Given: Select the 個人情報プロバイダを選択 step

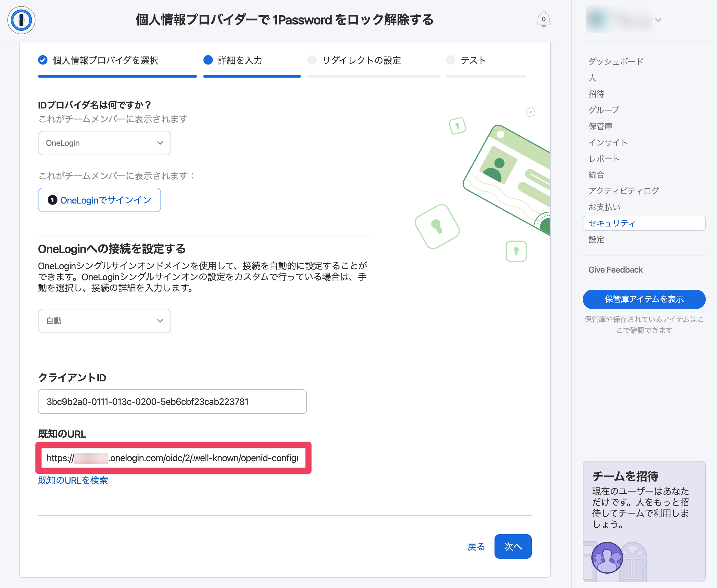Looking at the screenshot, I should pyautogui.click(x=117, y=60).
